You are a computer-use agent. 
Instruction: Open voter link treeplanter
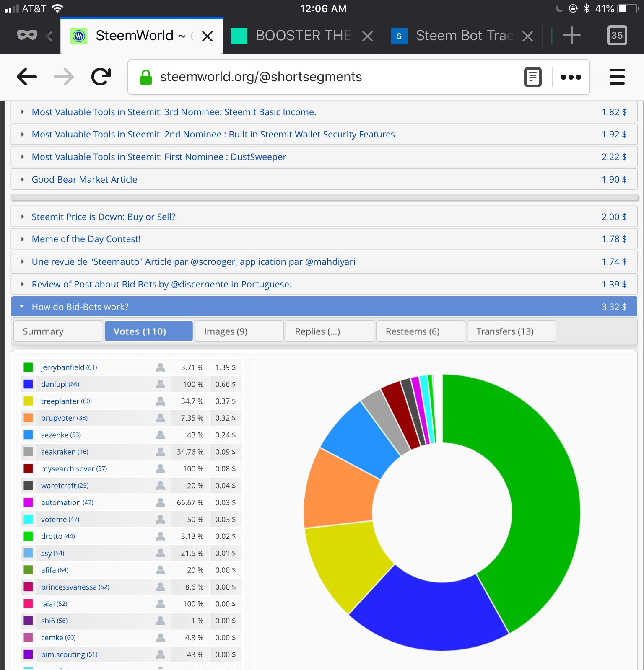66,401
